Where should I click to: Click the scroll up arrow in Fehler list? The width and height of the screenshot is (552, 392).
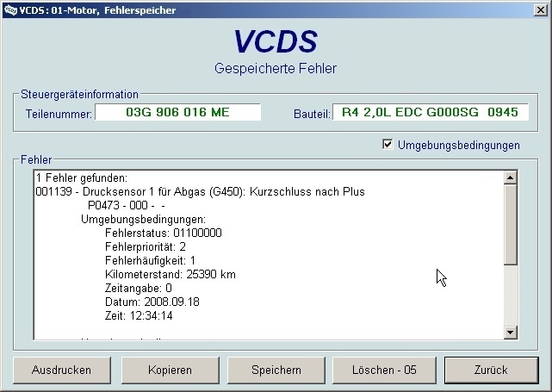coord(510,177)
